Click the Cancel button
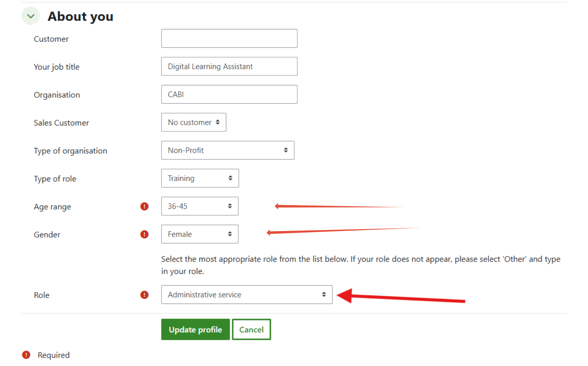Screen dimensions: 588x366 click(x=251, y=329)
